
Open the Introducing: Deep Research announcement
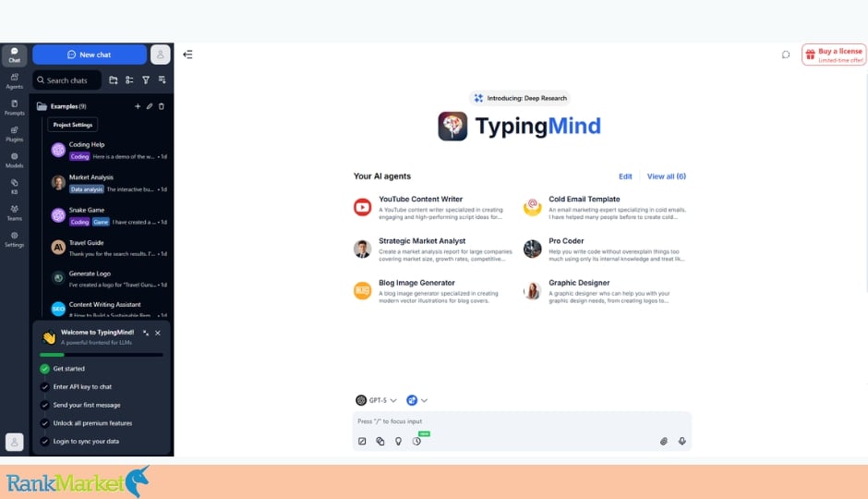(x=520, y=98)
